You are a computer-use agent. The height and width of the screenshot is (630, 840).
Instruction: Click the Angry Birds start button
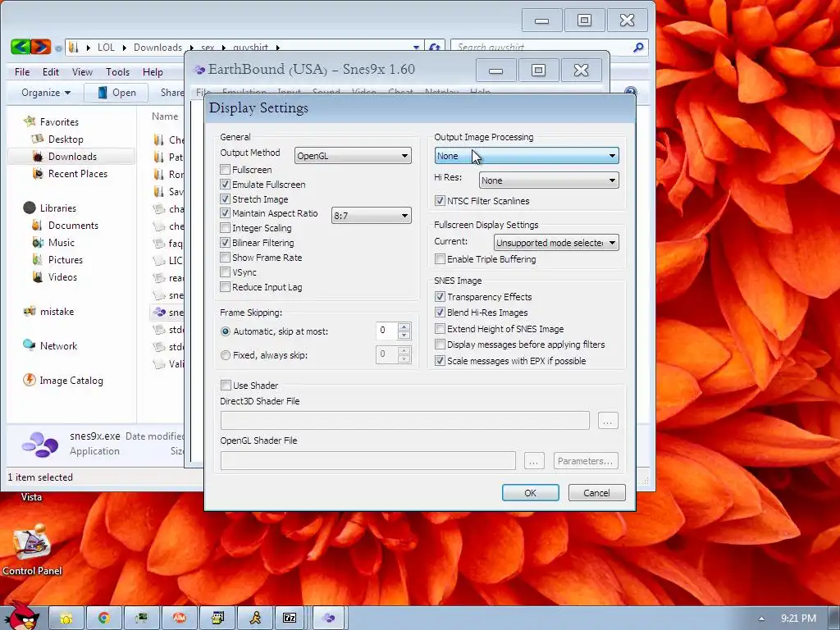tap(21, 616)
